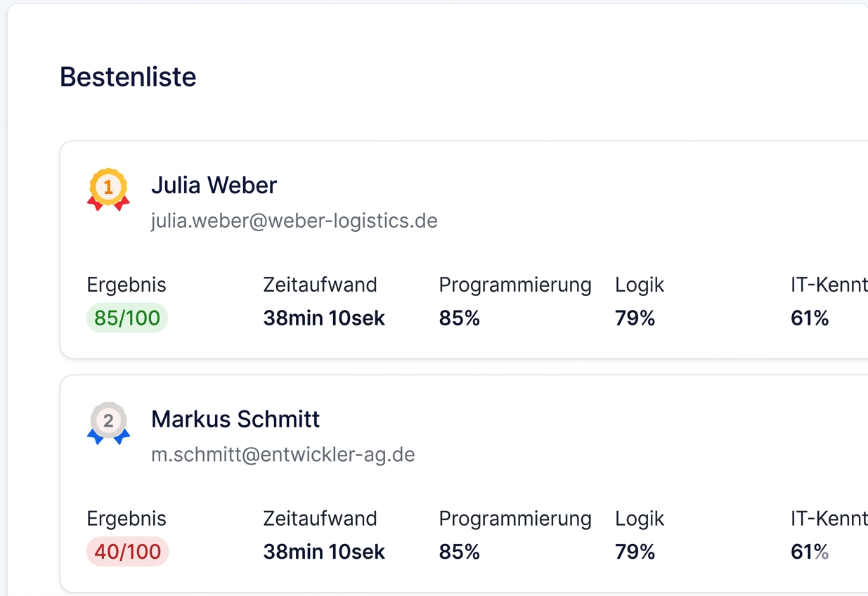Click Markus Schmitt's Programmierung 85% value
The image size is (868, 596).
460,552
